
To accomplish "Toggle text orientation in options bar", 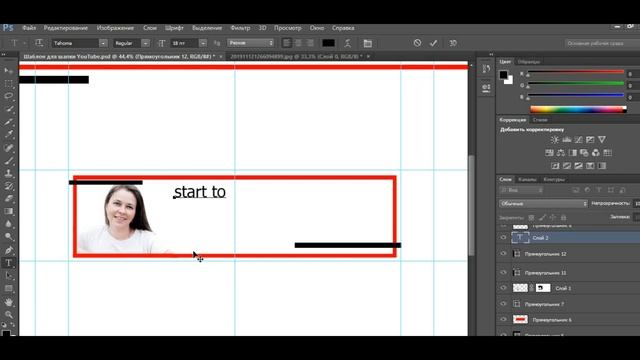I will pyautogui.click(x=39, y=43).
